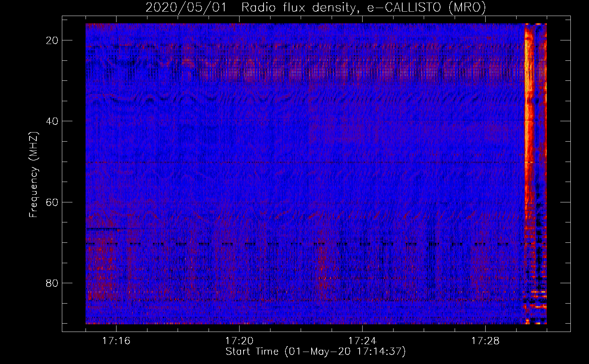Click the plot title "2020/05/01 Radio flux density, e-CALLISTO (MRO)"
Screen dimensions: 589x364
point(316,8)
